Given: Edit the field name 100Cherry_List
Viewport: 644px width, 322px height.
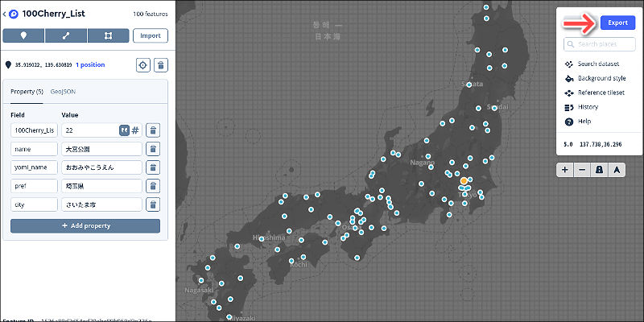Looking at the screenshot, I should 34,130.
